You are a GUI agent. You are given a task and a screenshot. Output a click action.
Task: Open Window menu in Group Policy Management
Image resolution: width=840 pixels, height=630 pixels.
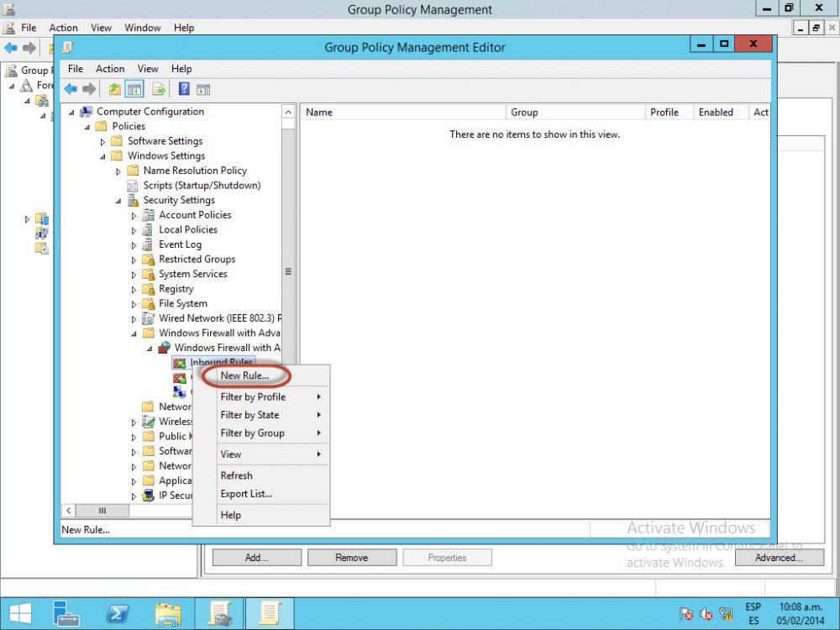point(143,28)
